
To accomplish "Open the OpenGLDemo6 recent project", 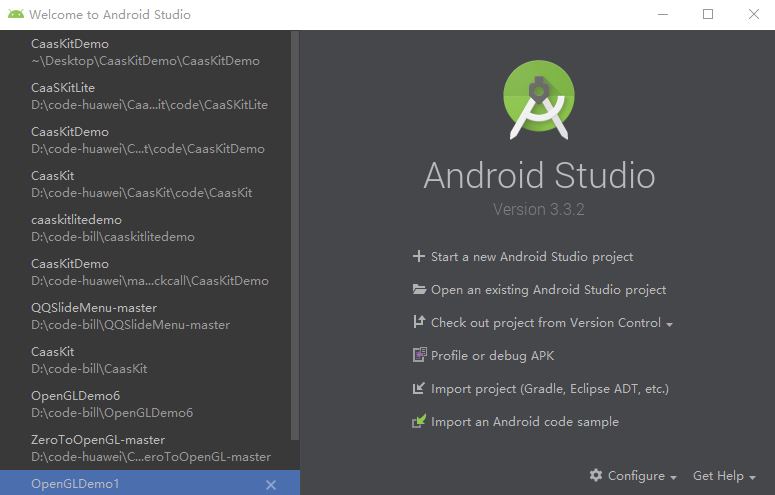I will click(145, 404).
